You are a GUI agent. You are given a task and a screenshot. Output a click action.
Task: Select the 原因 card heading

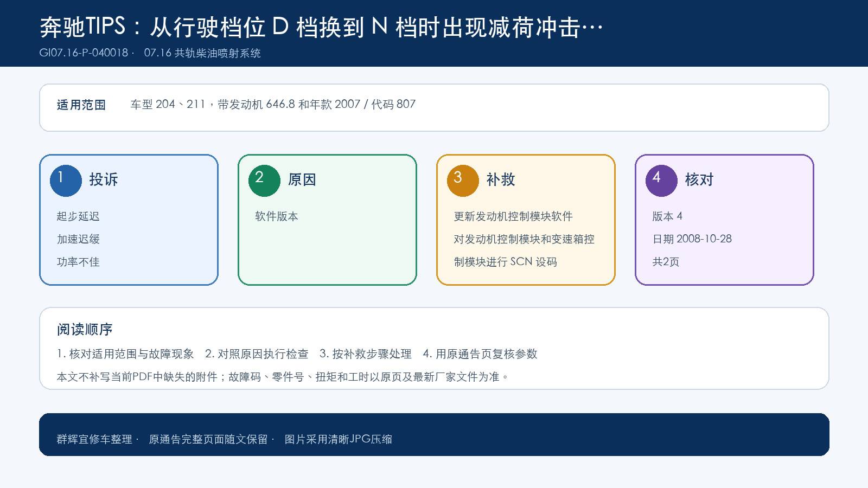click(302, 179)
